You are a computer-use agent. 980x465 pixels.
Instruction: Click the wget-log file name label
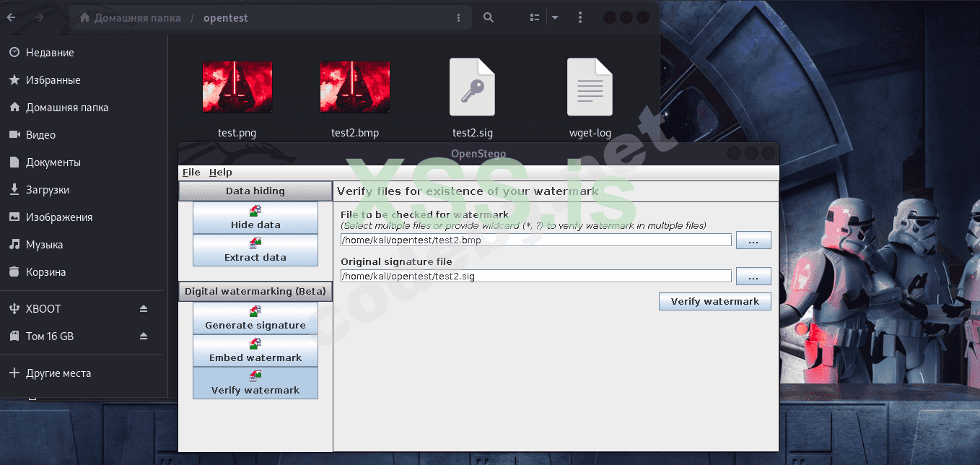tap(590, 133)
